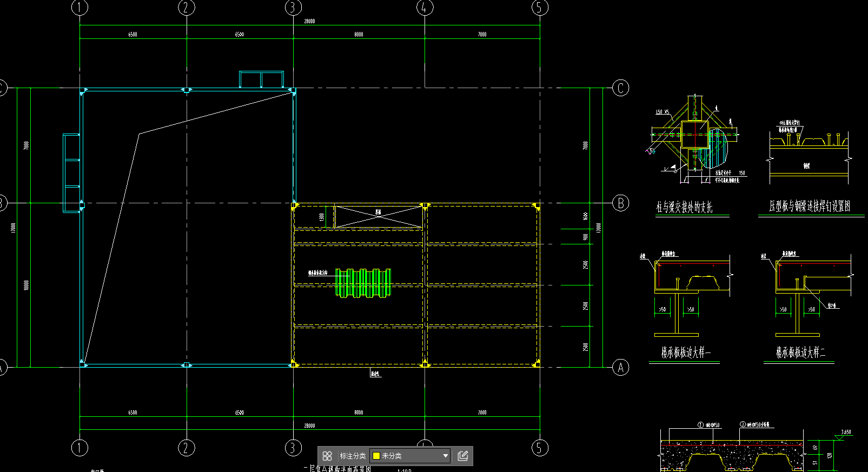Click axis bubble A on the right side

point(621,368)
